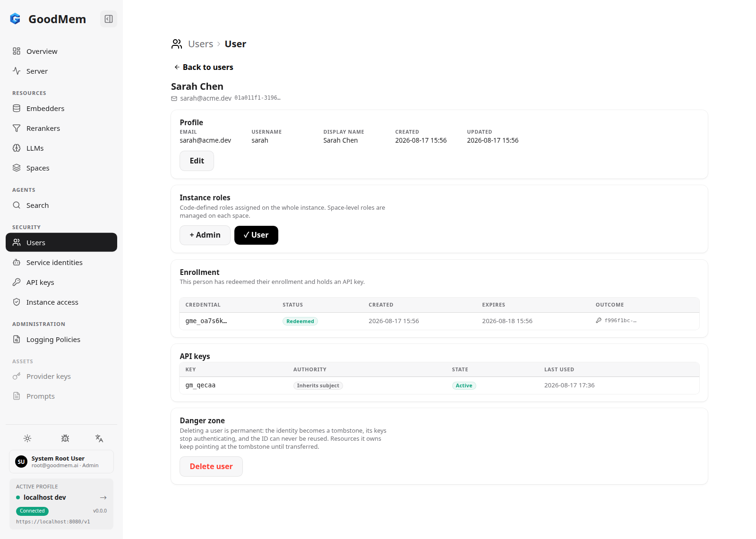Click the Logging Policies file icon
The height and width of the screenshot is (539, 756).
click(x=17, y=339)
